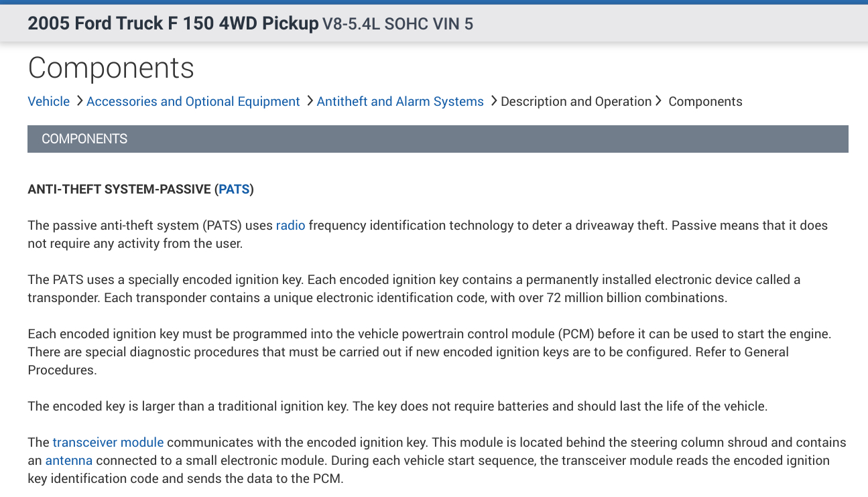Select Description and Operation breadcrumb item

[576, 101]
